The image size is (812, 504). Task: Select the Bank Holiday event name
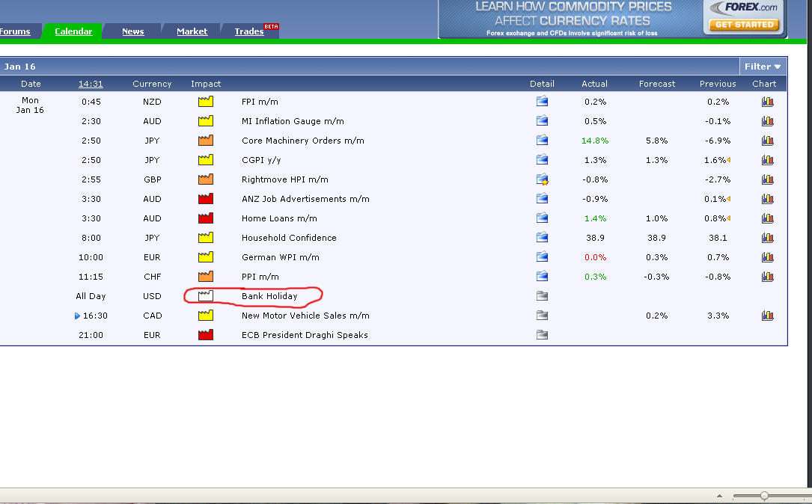click(269, 296)
